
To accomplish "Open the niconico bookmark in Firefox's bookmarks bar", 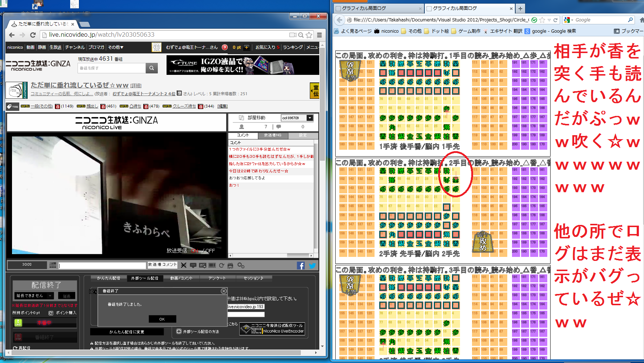I will pyautogui.click(x=387, y=31).
